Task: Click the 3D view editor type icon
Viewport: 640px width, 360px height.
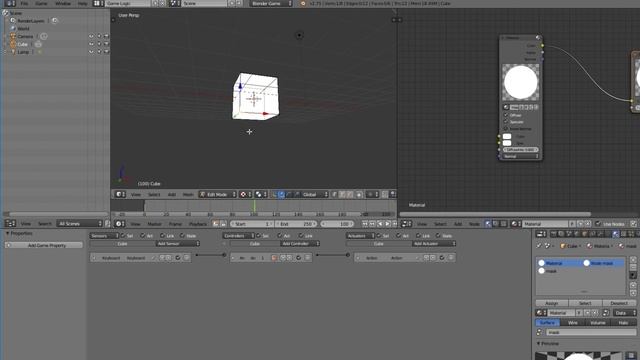Action: click(x=120, y=194)
